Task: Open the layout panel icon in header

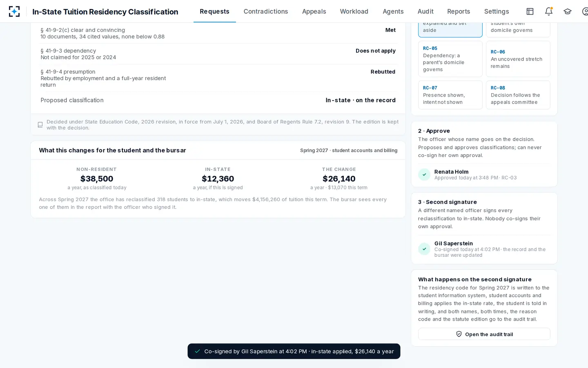Action: (x=530, y=11)
